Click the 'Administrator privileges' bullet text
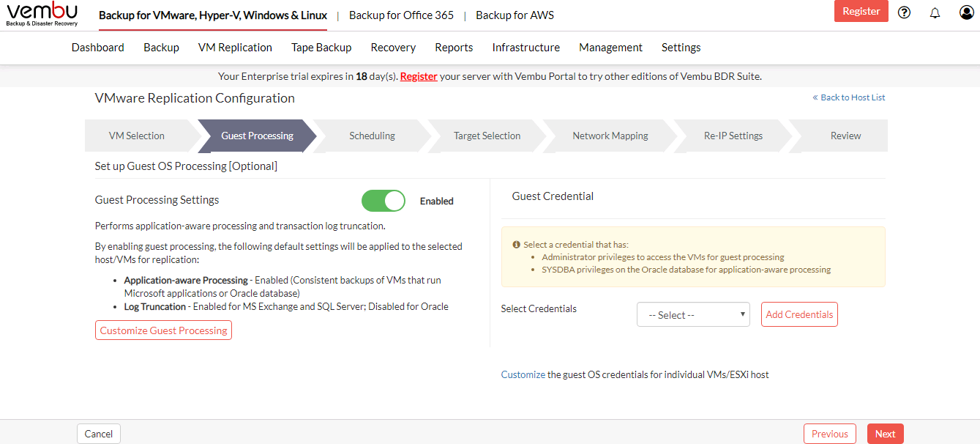Image resolution: width=980 pixels, height=444 pixels. [663, 257]
